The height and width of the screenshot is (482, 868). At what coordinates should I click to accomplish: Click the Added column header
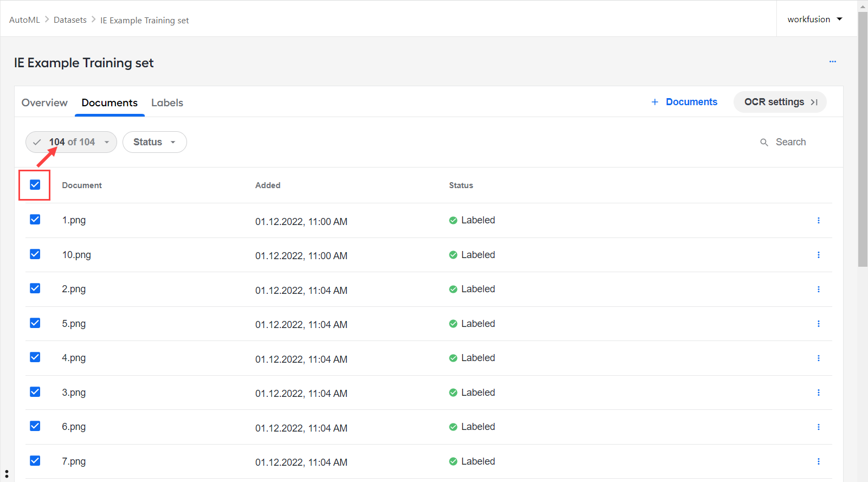point(268,185)
